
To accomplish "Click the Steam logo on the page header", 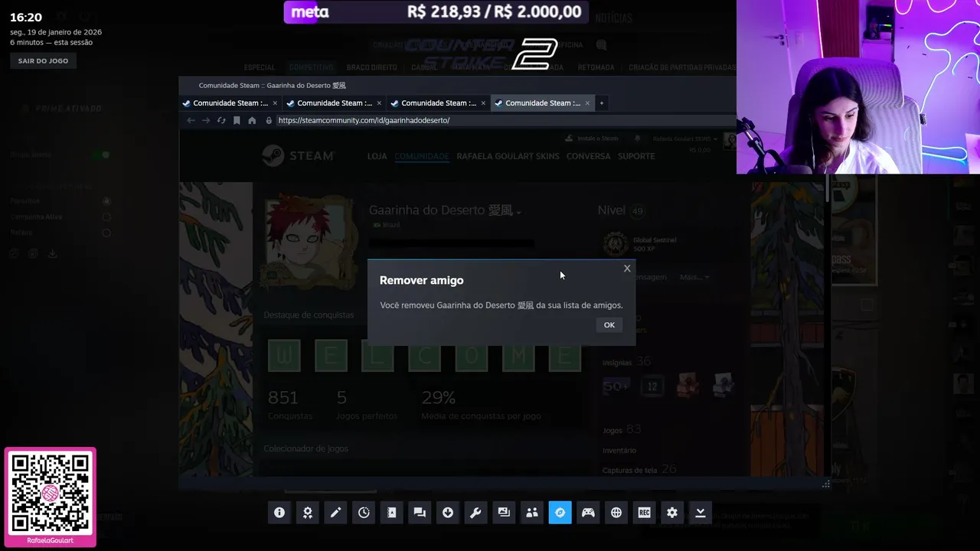I will tap(298, 156).
